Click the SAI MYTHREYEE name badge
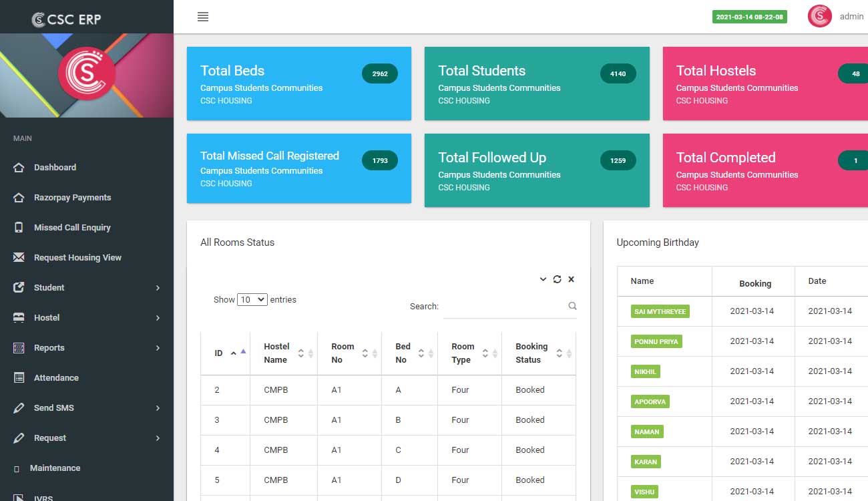The image size is (868, 501). click(x=660, y=311)
